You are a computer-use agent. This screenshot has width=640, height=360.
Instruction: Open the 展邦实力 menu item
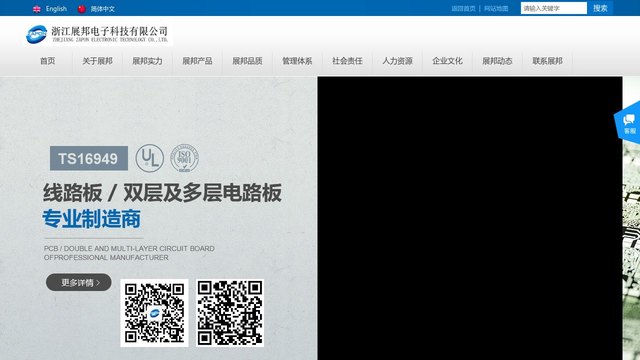147,61
